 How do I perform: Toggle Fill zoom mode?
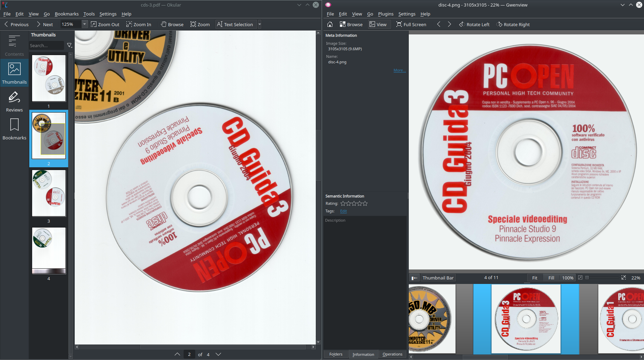point(551,278)
